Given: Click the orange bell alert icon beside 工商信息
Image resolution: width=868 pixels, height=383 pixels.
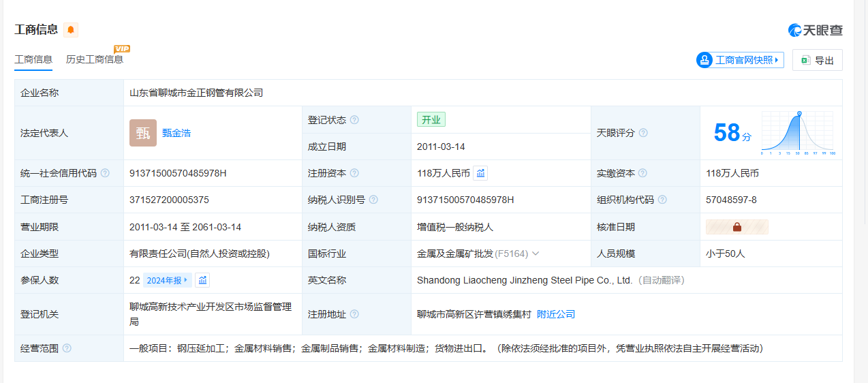Looking at the screenshot, I should click(x=71, y=30).
